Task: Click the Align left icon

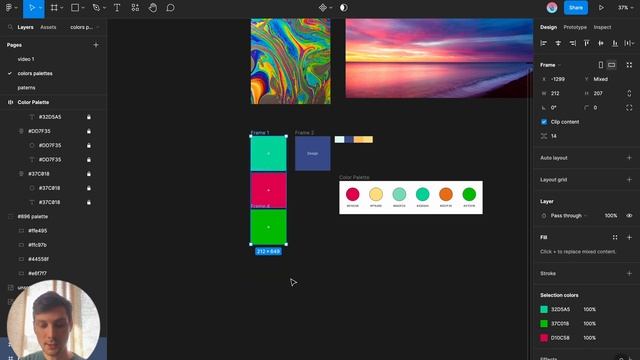Action: (544, 43)
